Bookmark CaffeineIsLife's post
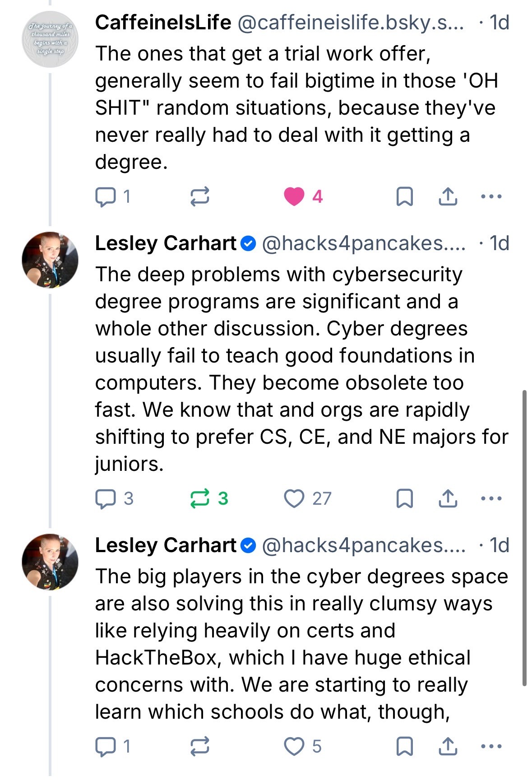 (x=404, y=197)
